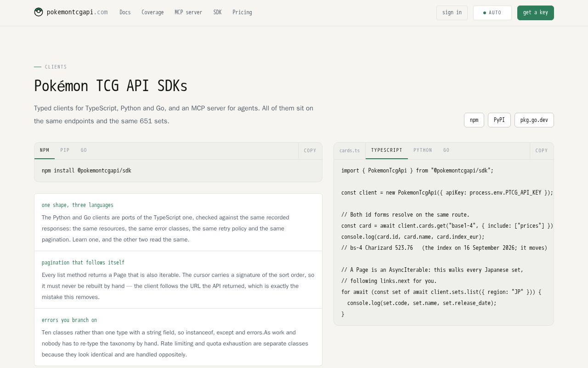Select the NPM install tab
The image size is (588, 368).
(x=45, y=150)
